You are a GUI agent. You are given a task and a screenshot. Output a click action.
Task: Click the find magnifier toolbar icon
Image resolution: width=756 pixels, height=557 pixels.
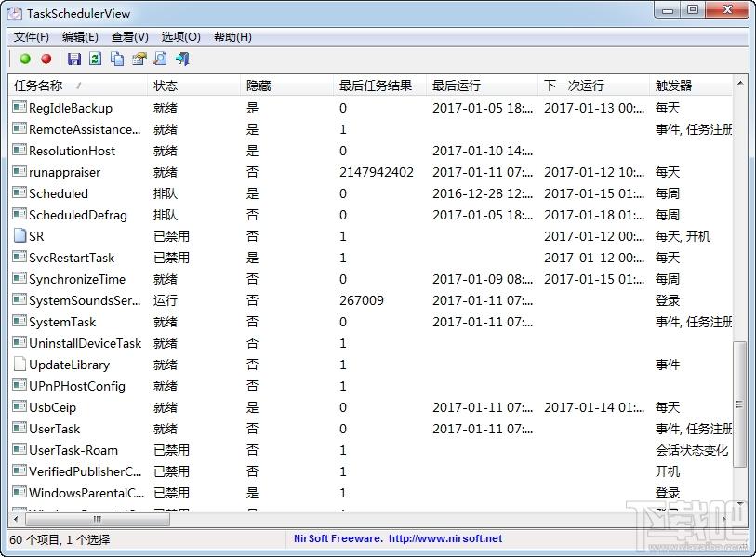click(161, 59)
